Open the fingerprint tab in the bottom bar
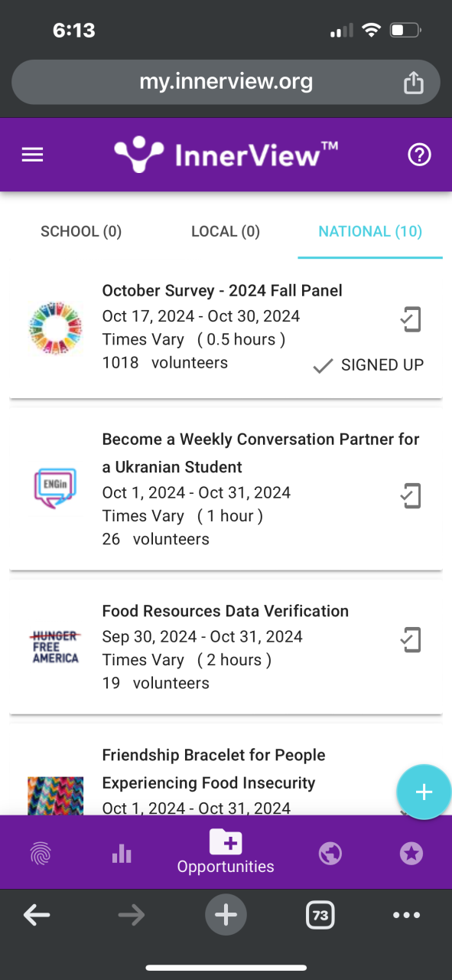This screenshot has width=452, height=980. (x=41, y=854)
